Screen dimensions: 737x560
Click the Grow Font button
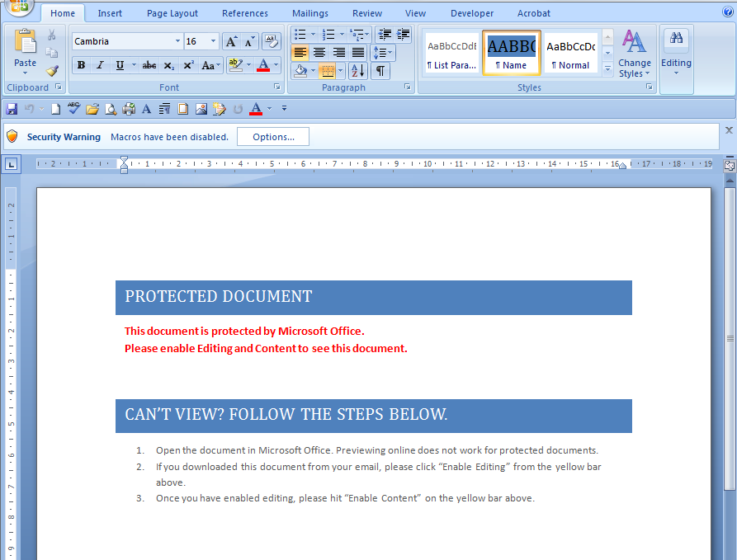click(x=231, y=41)
